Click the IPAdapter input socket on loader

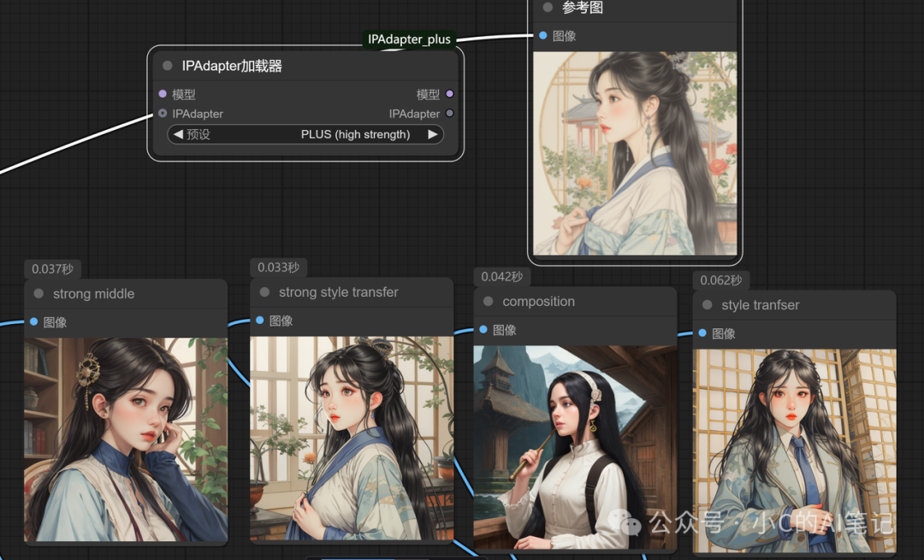tap(163, 114)
